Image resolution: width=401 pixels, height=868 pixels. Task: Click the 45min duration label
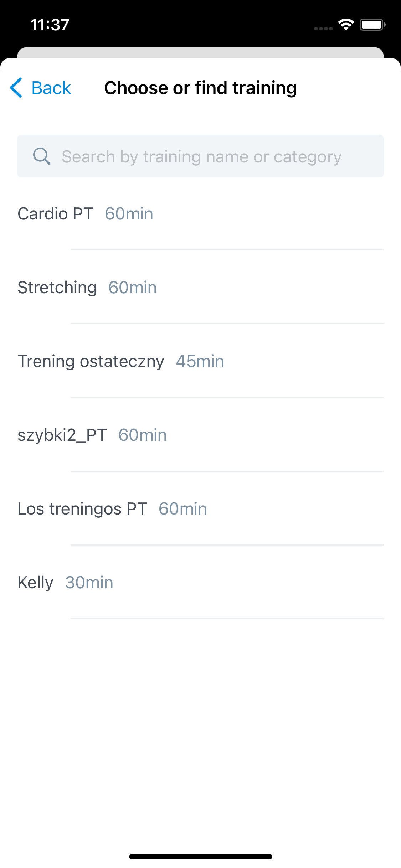[x=200, y=361]
